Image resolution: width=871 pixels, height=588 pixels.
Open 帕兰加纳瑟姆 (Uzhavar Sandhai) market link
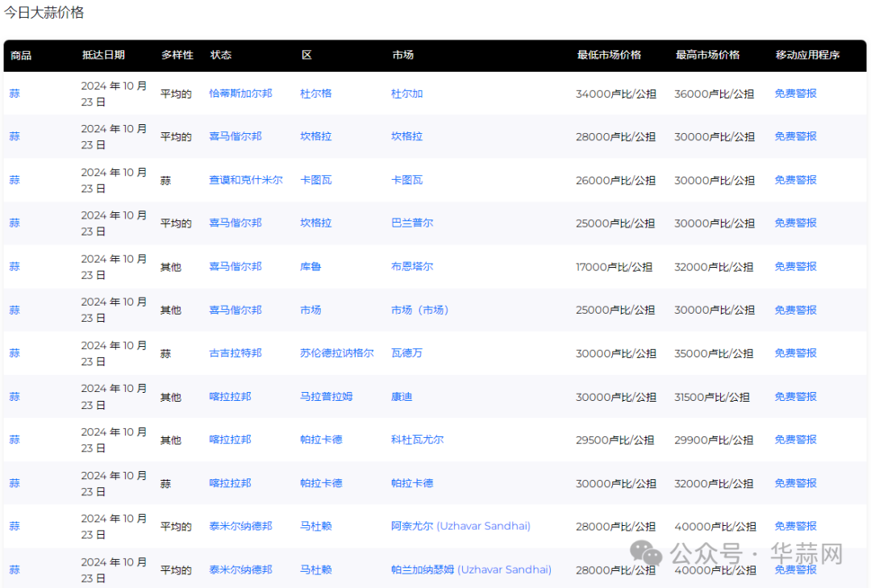coord(471,569)
